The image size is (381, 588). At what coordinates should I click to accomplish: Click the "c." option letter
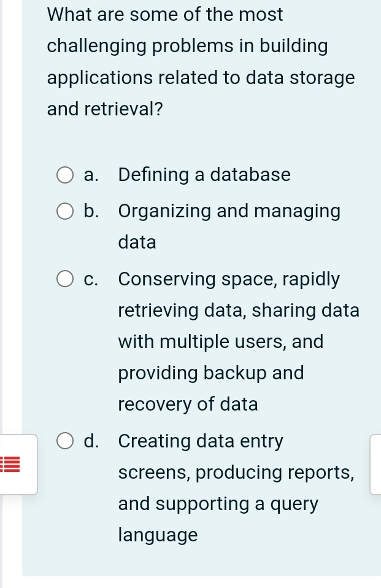pyautogui.click(x=92, y=280)
